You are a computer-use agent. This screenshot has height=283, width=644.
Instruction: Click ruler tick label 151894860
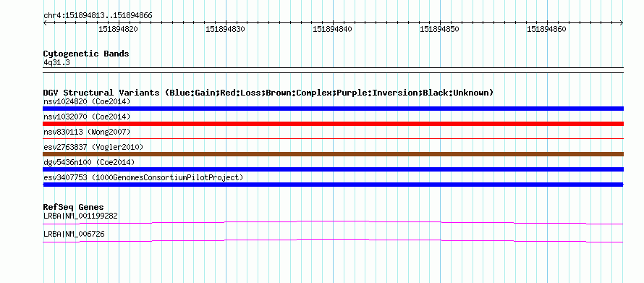click(x=546, y=29)
